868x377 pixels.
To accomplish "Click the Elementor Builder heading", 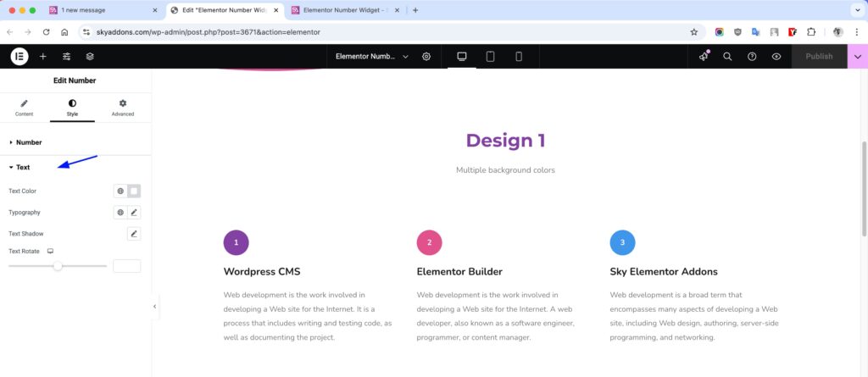I will click(459, 272).
